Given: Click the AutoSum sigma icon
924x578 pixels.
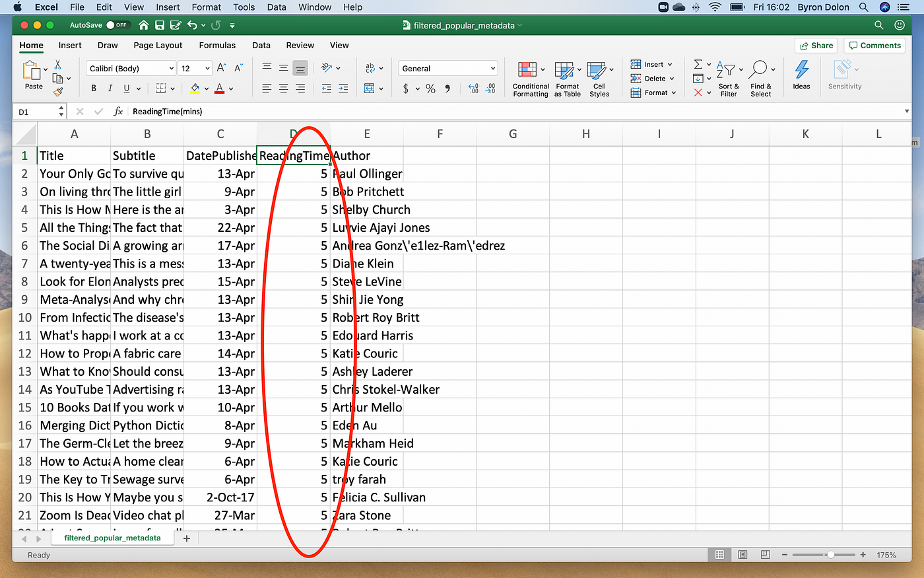Looking at the screenshot, I should (698, 65).
